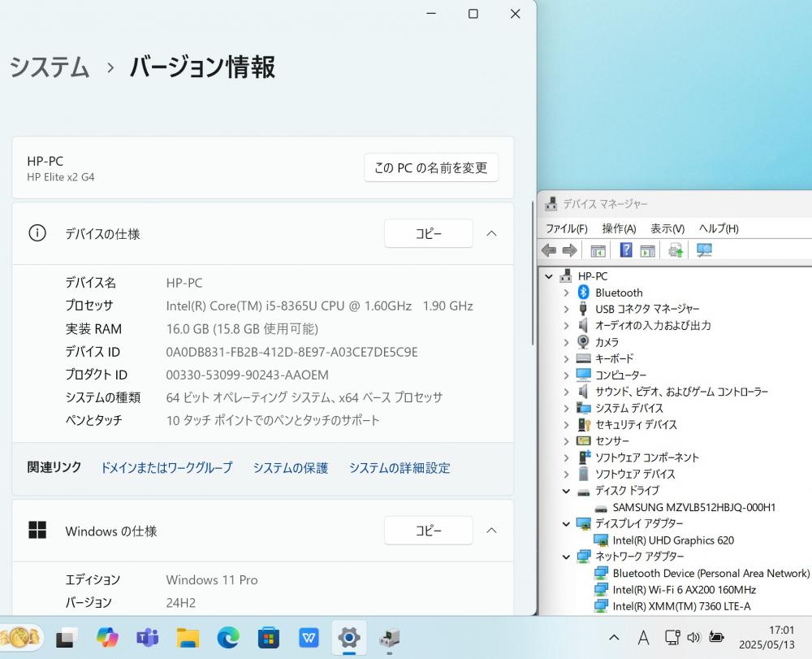This screenshot has height=659, width=812.
Task: Click the action pane toolbar icon in Device Manager
Action: (648, 251)
